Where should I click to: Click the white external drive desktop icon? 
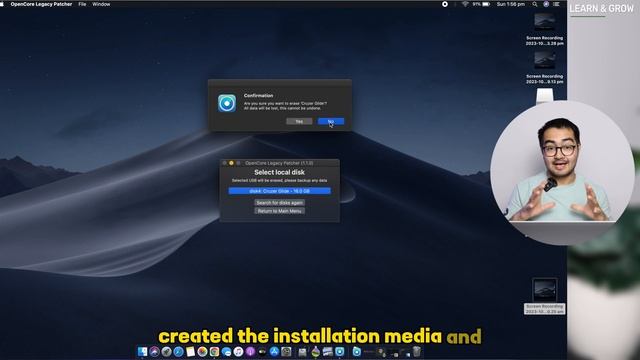(x=545, y=96)
